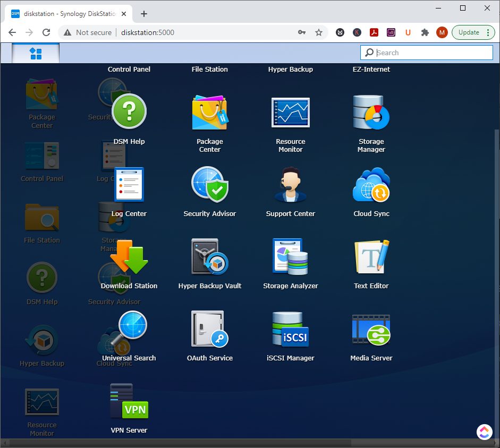Click the ClickUp floating button
Screen dimensions: 500x448
[x=485, y=432]
